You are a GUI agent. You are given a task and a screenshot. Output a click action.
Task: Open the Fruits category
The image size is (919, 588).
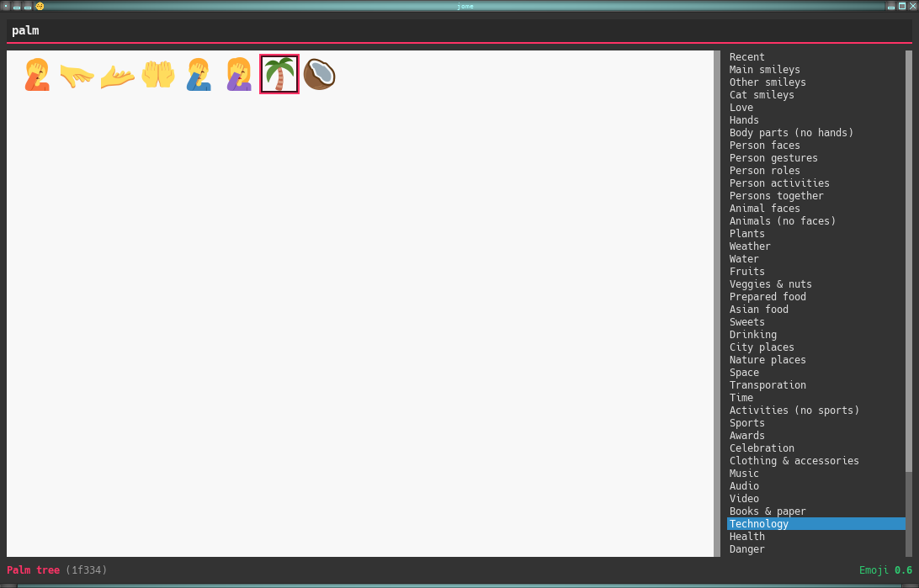[815, 271]
